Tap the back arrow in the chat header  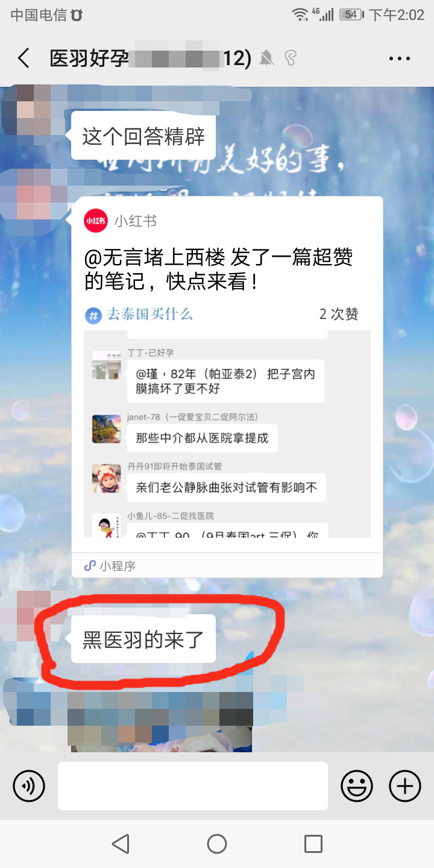(x=24, y=58)
